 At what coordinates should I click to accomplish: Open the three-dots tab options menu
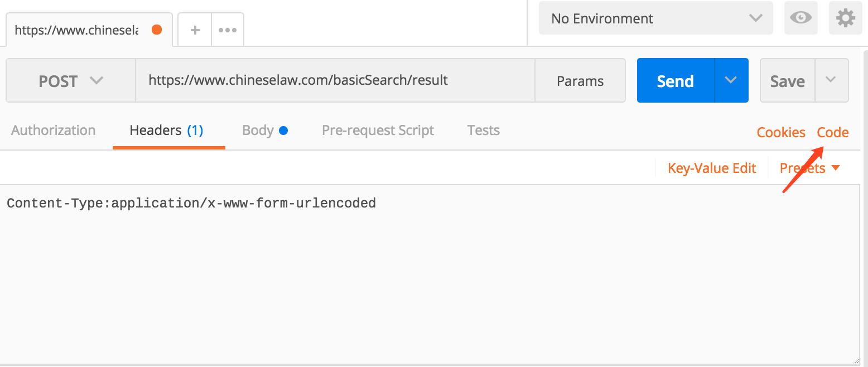point(228,30)
